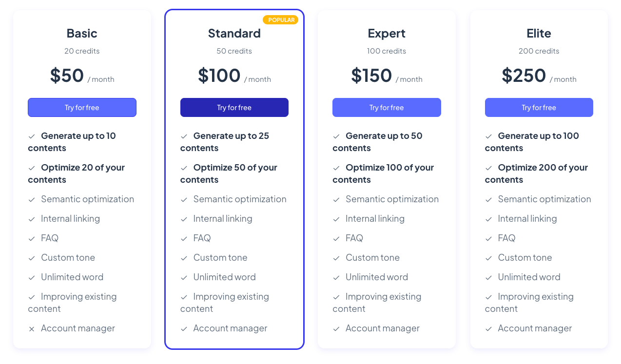621x364 pixels.
Task: Click checkmark beside Elite FAQ feature
Action: (x=488, y=239)
